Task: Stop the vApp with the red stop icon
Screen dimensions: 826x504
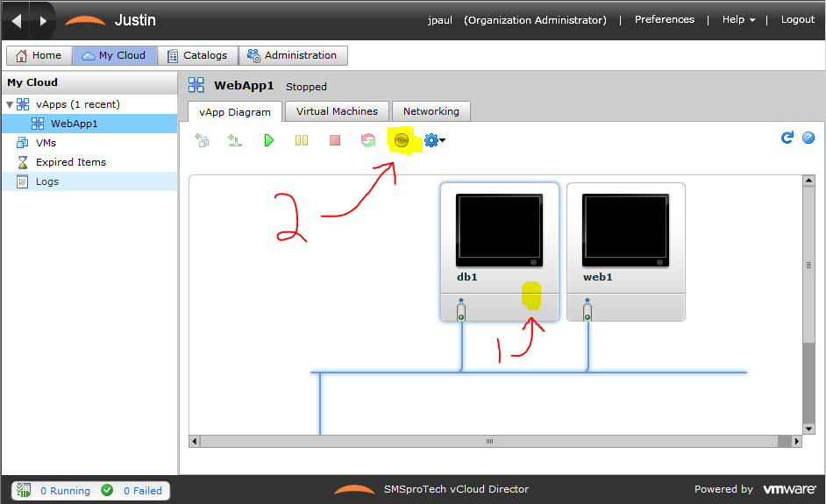Action: [x=334, y=140]
